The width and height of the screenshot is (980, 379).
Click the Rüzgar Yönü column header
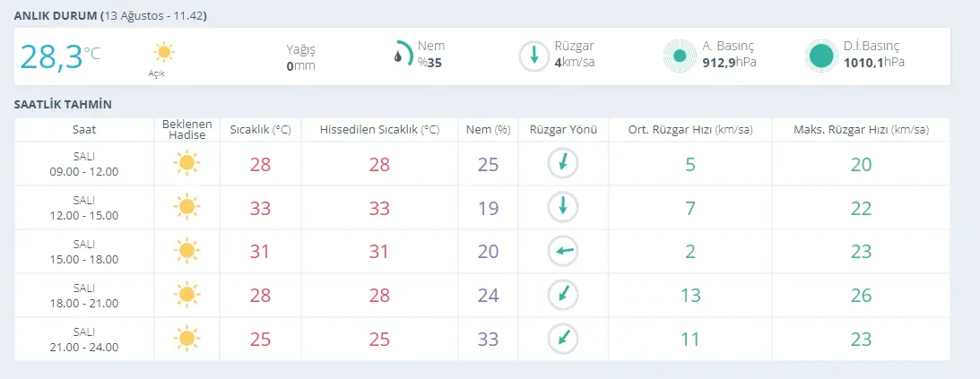562,130
